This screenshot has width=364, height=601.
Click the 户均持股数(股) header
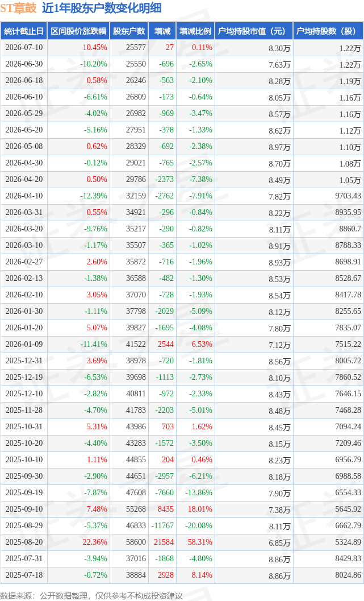pyautogui.click(x=328, y=31)
